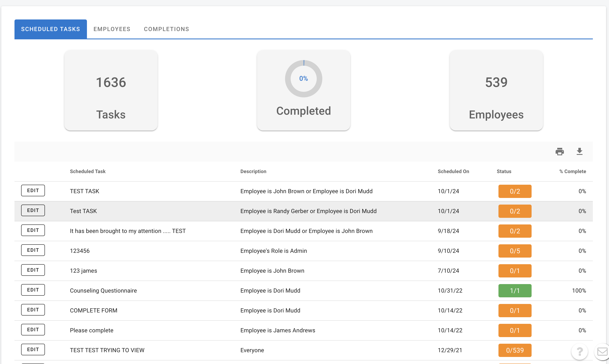Edit the TEST TEST TRYING TO VIEW task

(33, 350)
